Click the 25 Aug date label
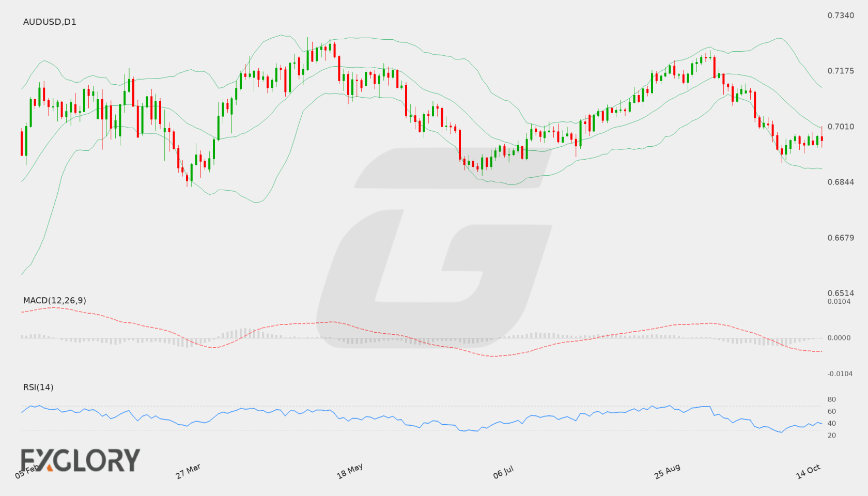 [x=667, y=471]
